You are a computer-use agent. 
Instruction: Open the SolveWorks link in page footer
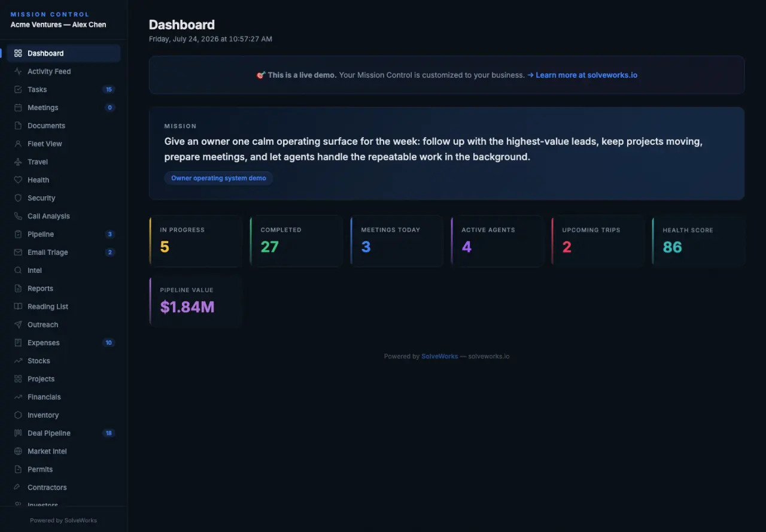(x=439, y=356)
